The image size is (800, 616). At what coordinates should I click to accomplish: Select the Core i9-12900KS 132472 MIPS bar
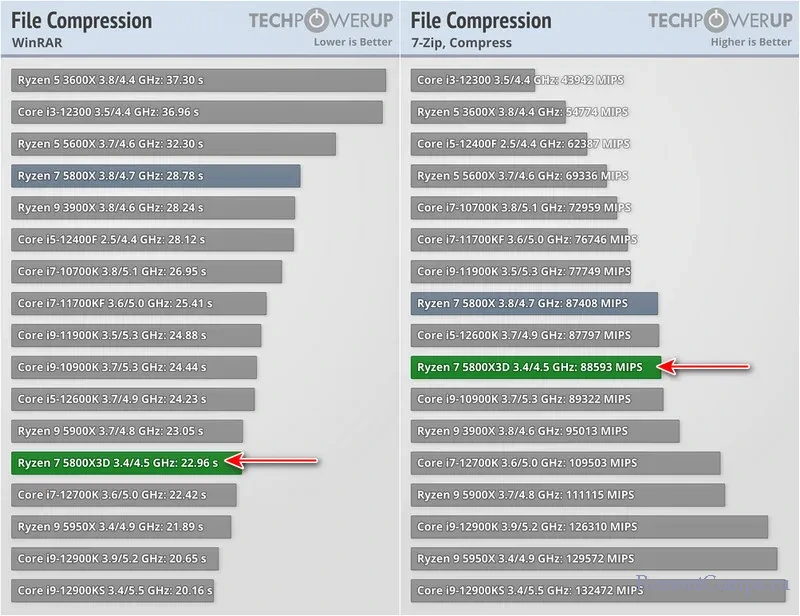click(x=596, y=591)
